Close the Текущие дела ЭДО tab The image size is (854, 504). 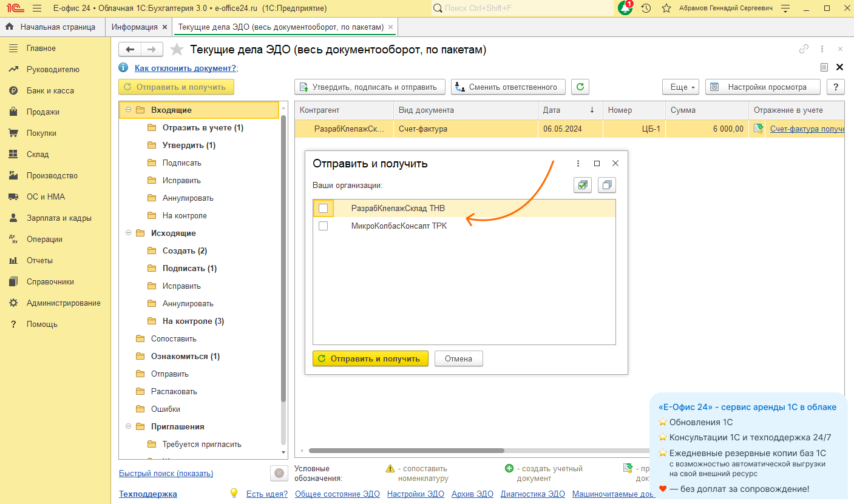point(390,27)
